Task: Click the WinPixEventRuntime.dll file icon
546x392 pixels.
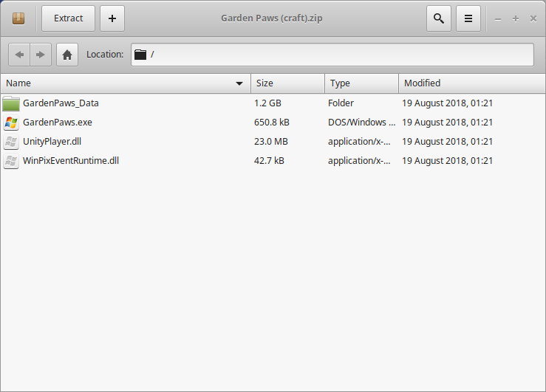Action: click(11, 161)
